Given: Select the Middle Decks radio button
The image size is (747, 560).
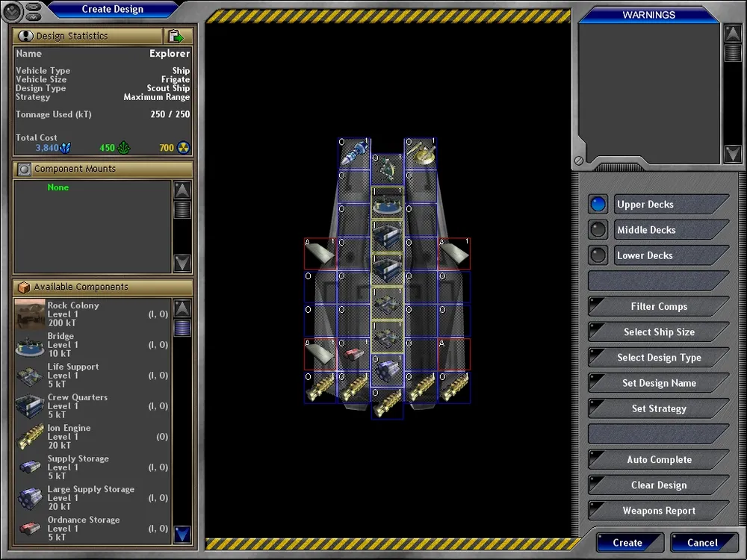Looking at the screenshot, I should coord(598,230).
